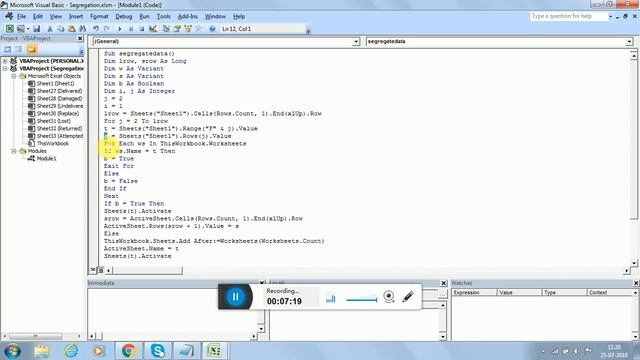The image size is (640, 360).
Task: Close the Project Explorer pane
Action: point(80,38)
